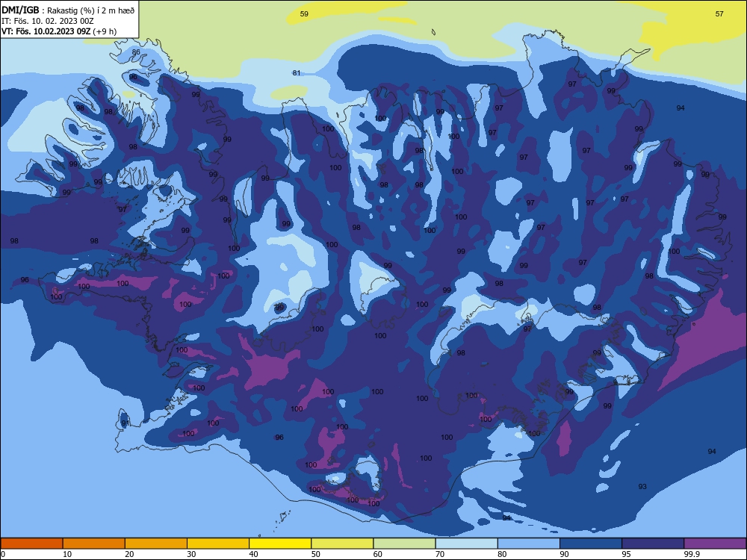
Task: Click the '10' label on the legend scale
Action: coord(67,554)
